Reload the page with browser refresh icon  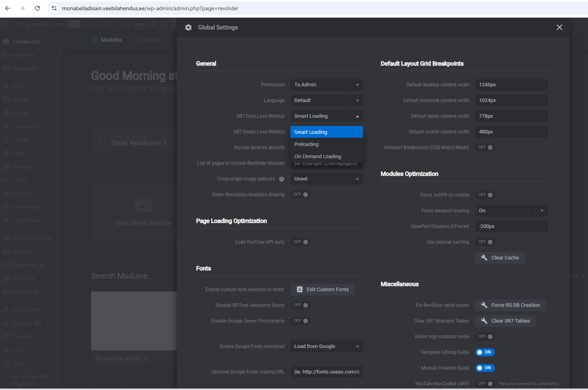37,8
